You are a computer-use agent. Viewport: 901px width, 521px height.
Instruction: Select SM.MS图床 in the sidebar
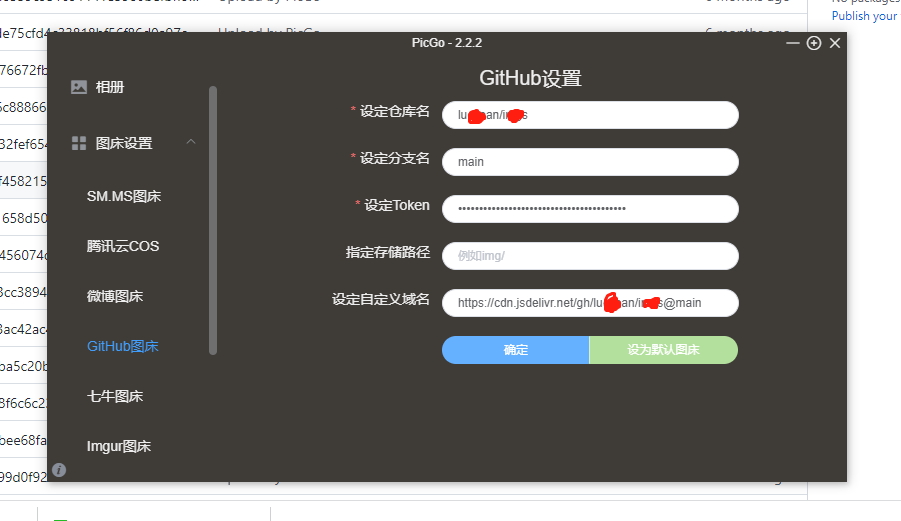click(x=124, y=196)
